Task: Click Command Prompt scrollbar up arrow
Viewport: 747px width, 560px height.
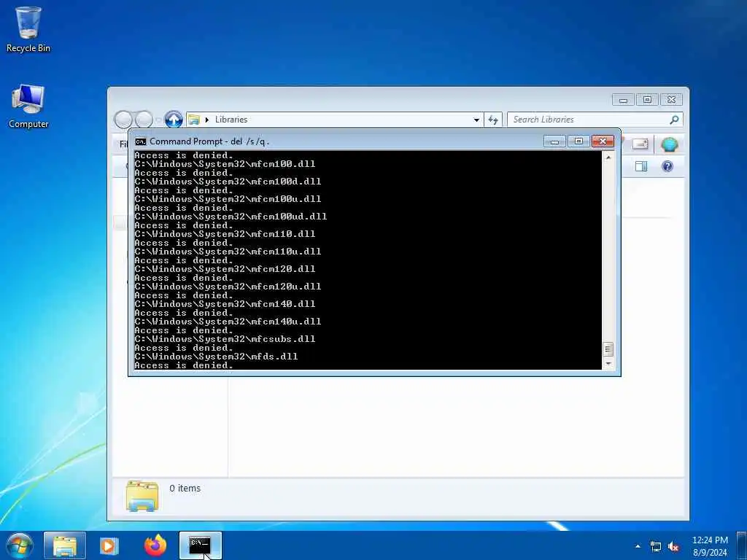Action: pos(608,157)
